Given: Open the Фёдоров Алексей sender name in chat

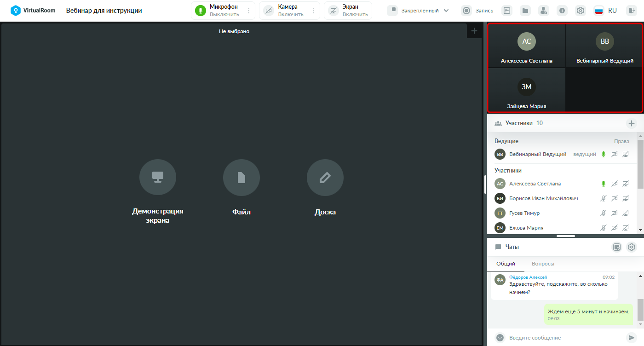Looking at the screenshot, I should tap(528, 277).
